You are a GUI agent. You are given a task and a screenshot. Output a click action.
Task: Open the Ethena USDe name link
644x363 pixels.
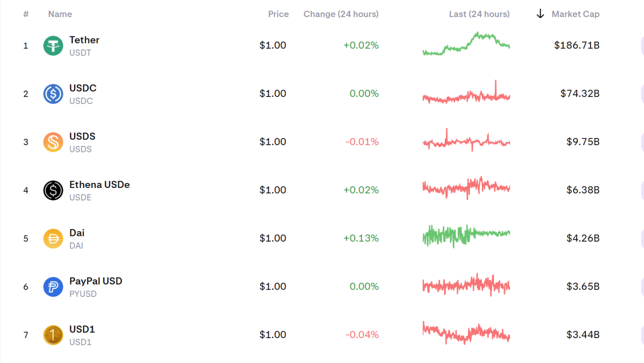99,185
